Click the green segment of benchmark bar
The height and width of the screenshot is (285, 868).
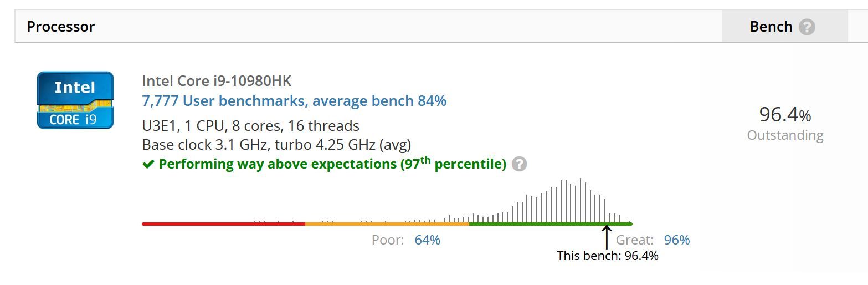tap(551, 224)
